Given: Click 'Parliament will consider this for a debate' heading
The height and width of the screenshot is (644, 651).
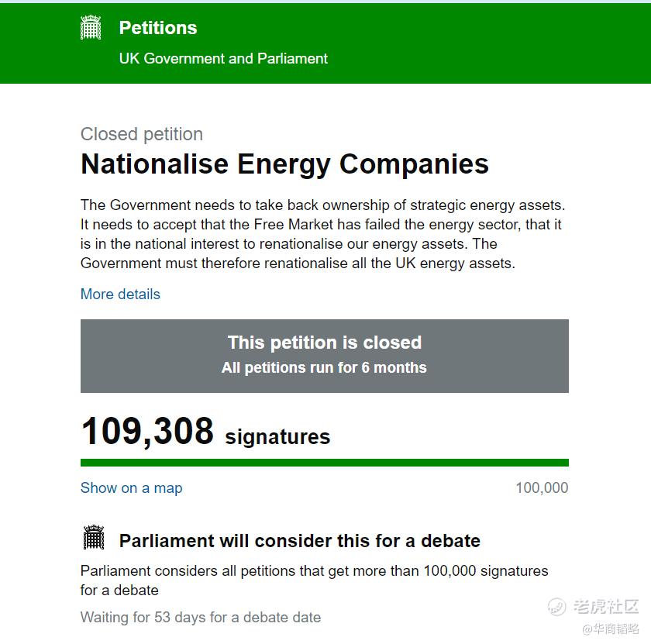Looking at the screenshot, I should tap(299, 541).
